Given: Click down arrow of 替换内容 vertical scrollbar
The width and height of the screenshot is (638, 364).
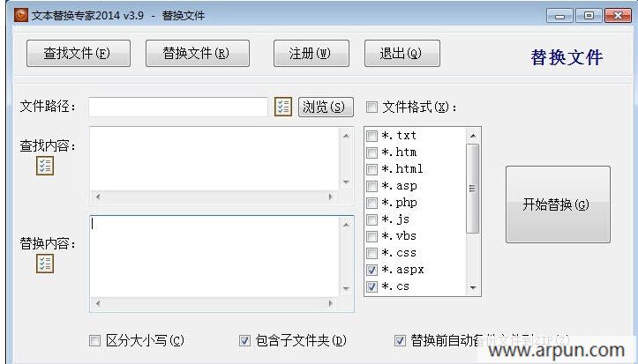Looking at the screenshot, I should pos(346,288).
